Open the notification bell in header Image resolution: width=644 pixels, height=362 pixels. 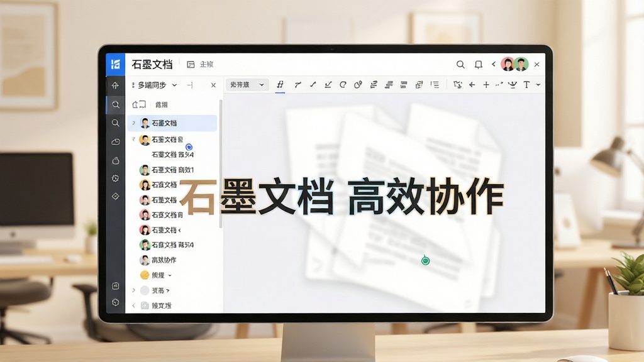(x=478, y=65)
